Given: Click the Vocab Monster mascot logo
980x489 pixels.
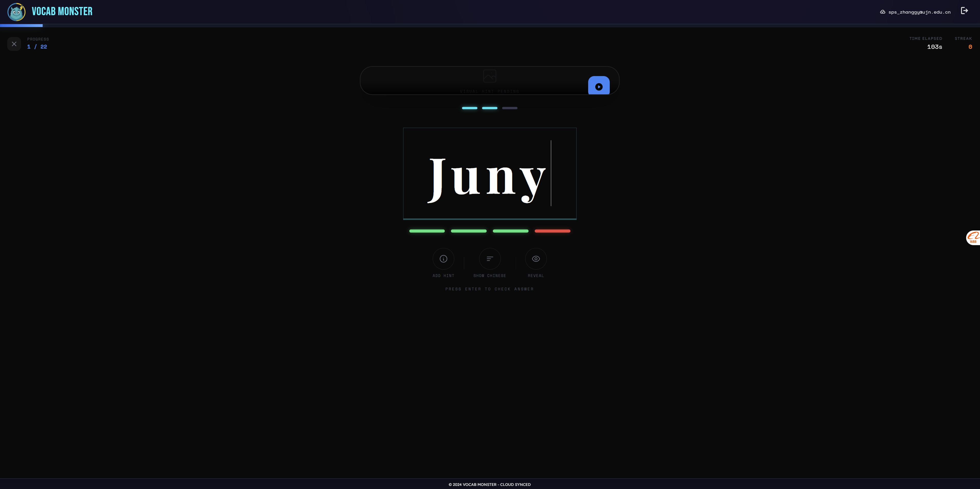Looking at the screenshot, I should [x=16, y=12].
